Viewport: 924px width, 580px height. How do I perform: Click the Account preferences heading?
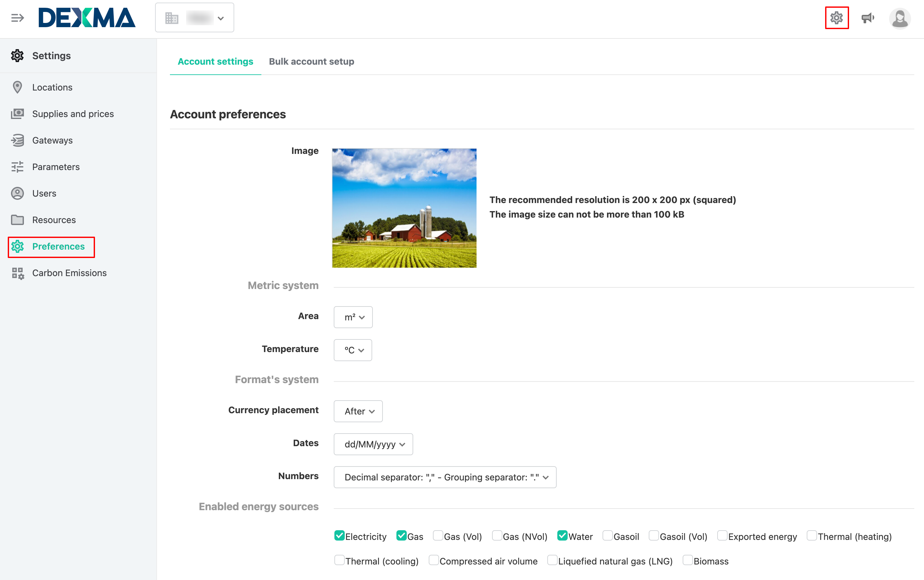click(x=228, y=114)
